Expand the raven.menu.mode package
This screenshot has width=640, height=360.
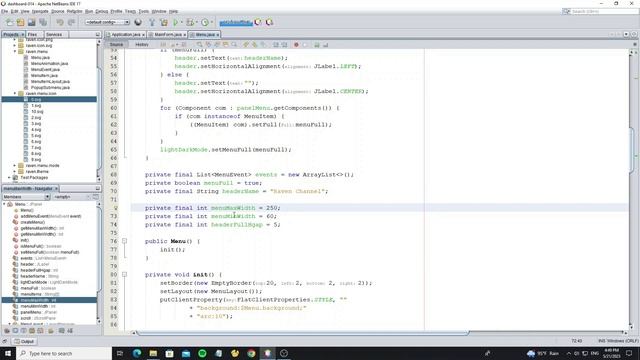pos(15,165)
